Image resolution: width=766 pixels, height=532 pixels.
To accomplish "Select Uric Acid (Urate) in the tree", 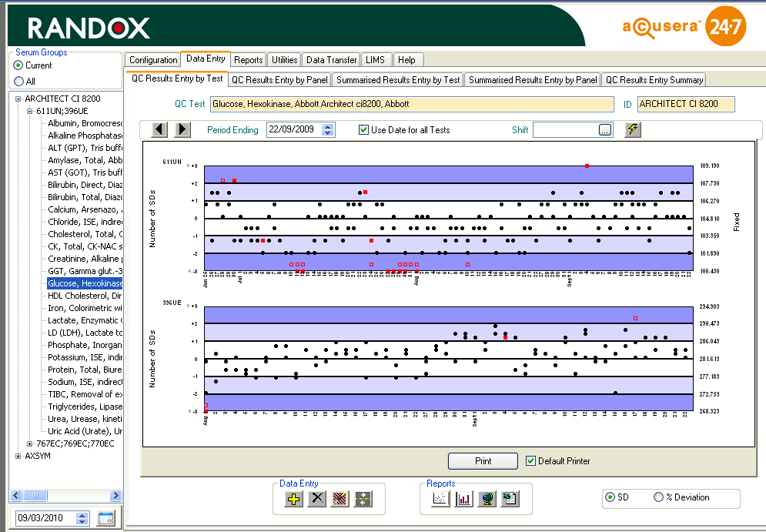I will (x=85, y=431).
